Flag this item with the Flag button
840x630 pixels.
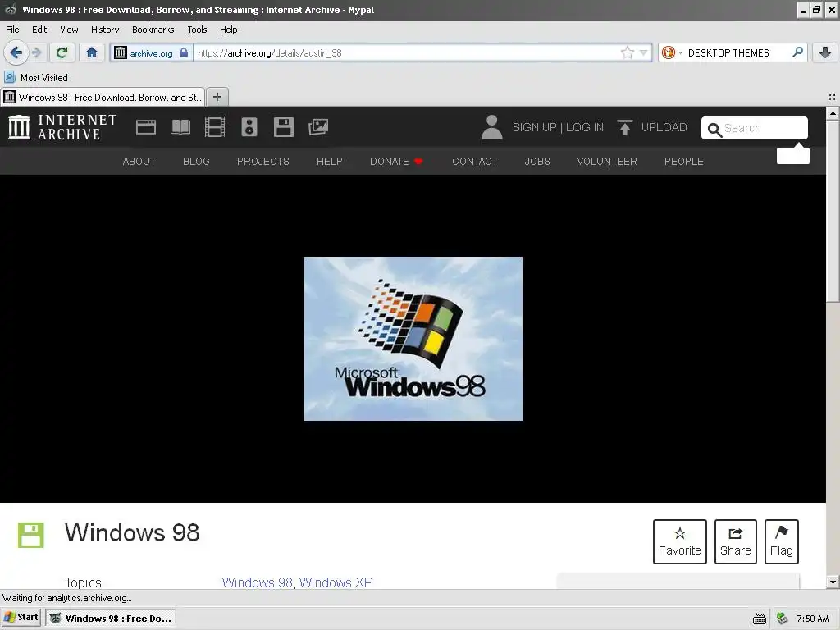click(782, 541)
